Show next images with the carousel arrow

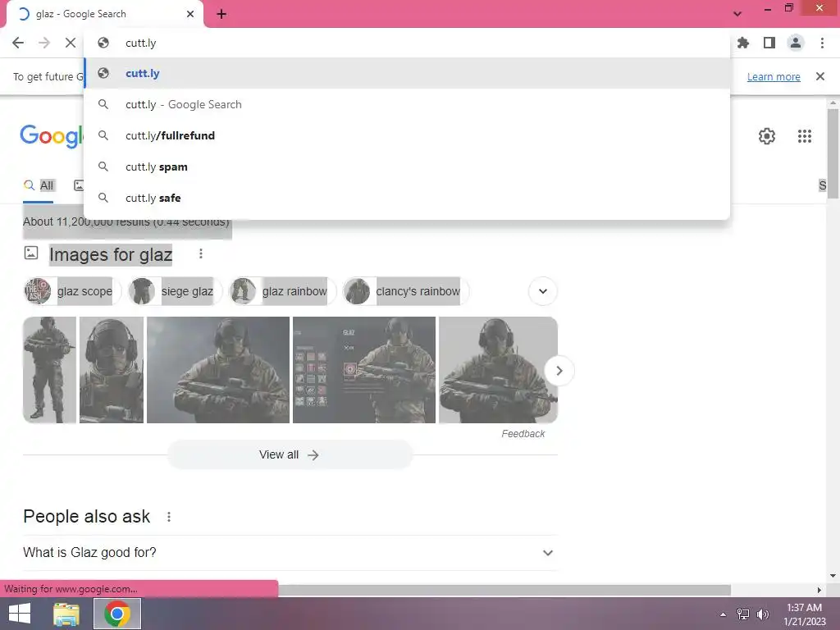pyautogui.click(x=559, y=371)
